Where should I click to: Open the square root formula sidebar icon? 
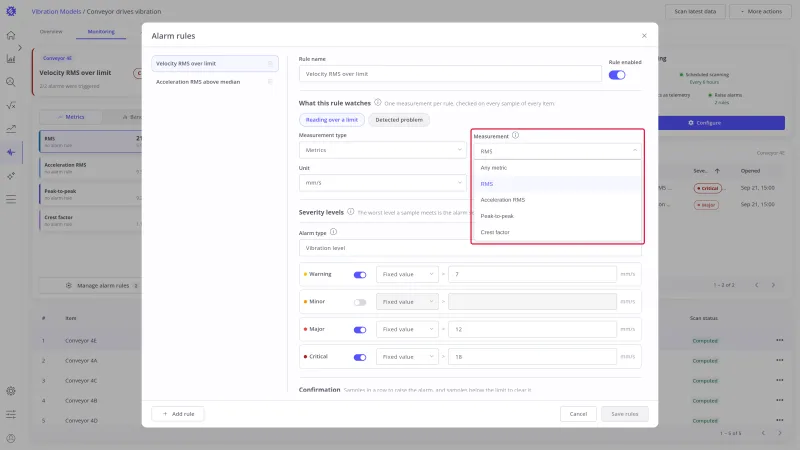click(11, 106)
